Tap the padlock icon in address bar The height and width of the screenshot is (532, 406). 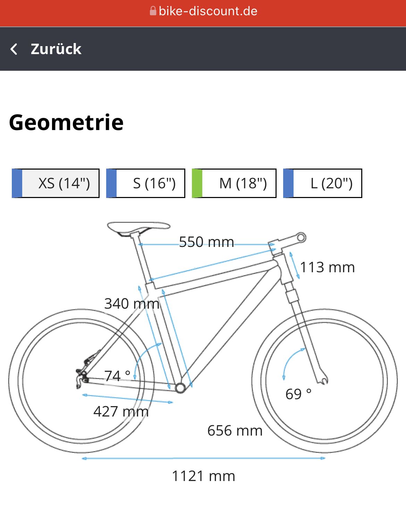coord(153,11)
